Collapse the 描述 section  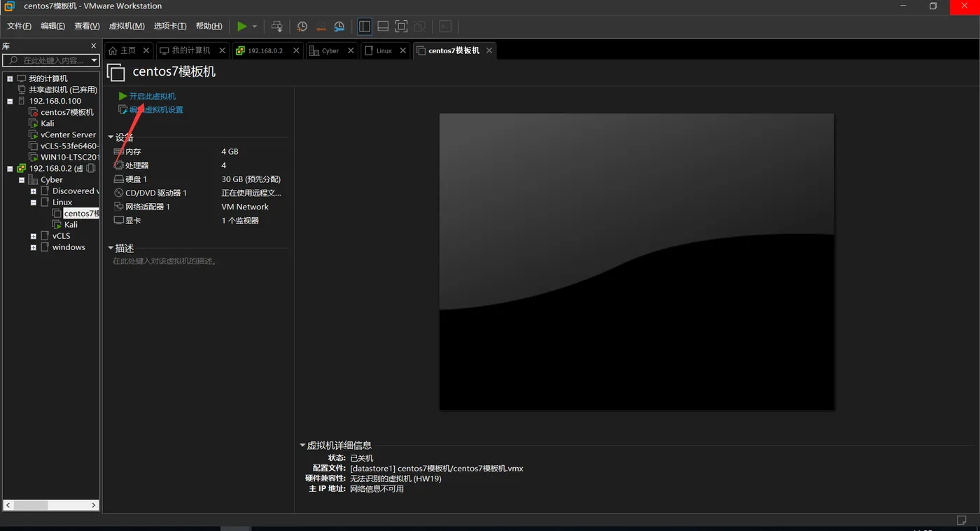[x=111, y=248]
